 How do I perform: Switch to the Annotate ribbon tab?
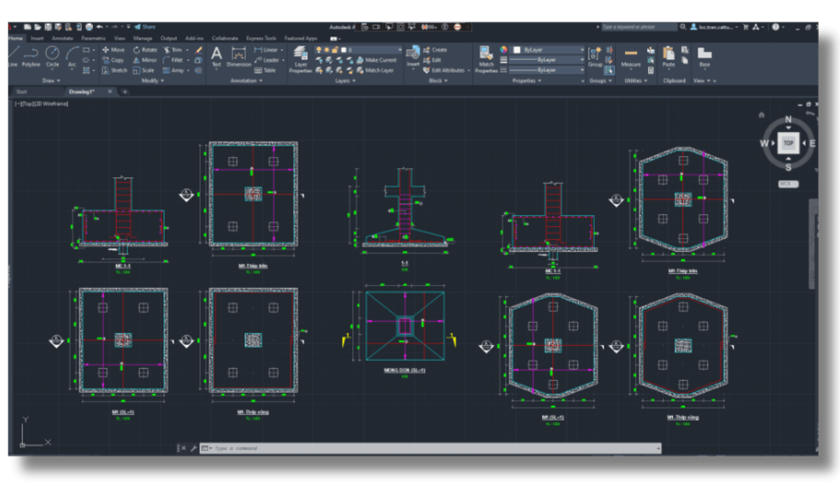(62, 38)
